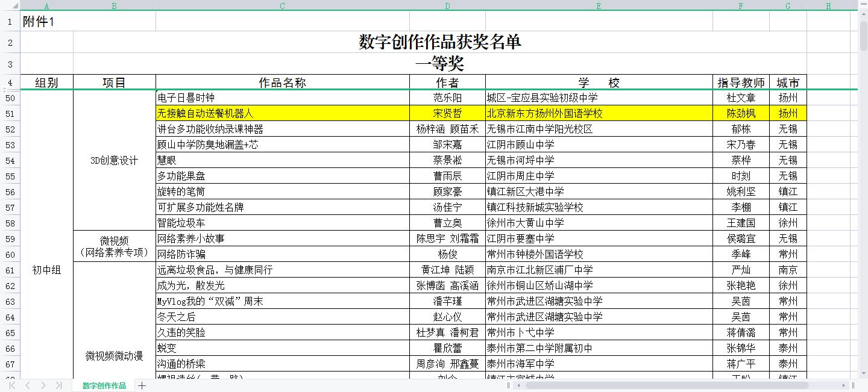Click the author cell 宋贤哲

(x=447, y=113)
